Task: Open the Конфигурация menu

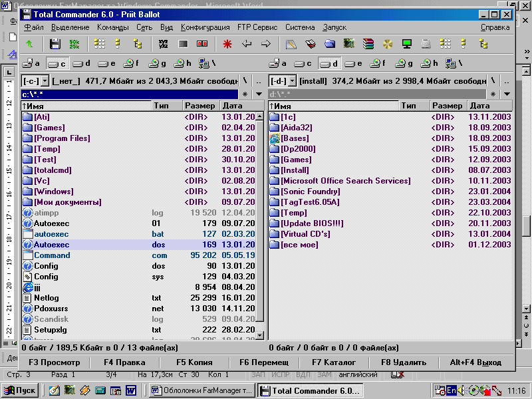Action: [205, 27]
